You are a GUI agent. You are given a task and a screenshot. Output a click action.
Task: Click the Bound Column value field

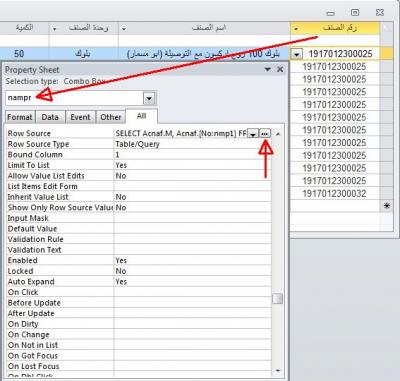(192, 155)
